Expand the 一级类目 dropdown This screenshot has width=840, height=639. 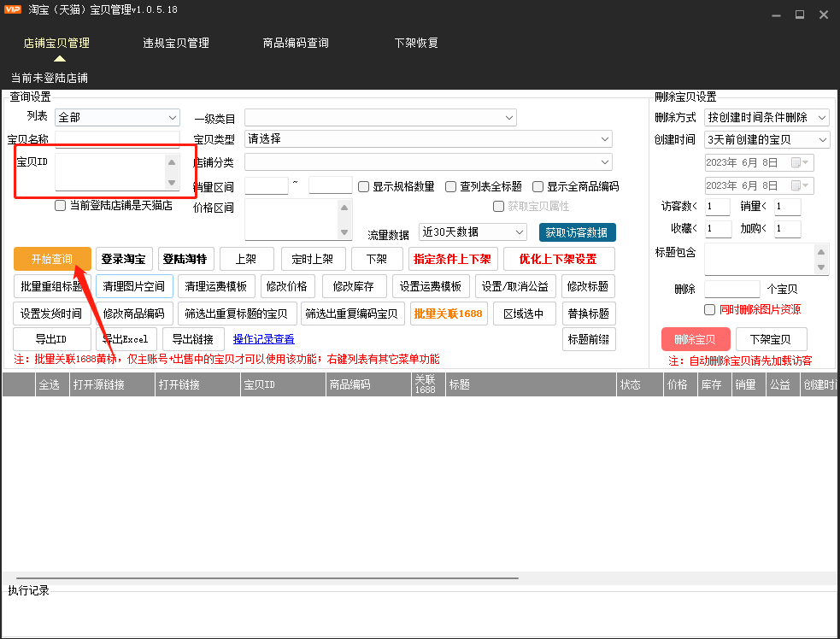(380, 117)
